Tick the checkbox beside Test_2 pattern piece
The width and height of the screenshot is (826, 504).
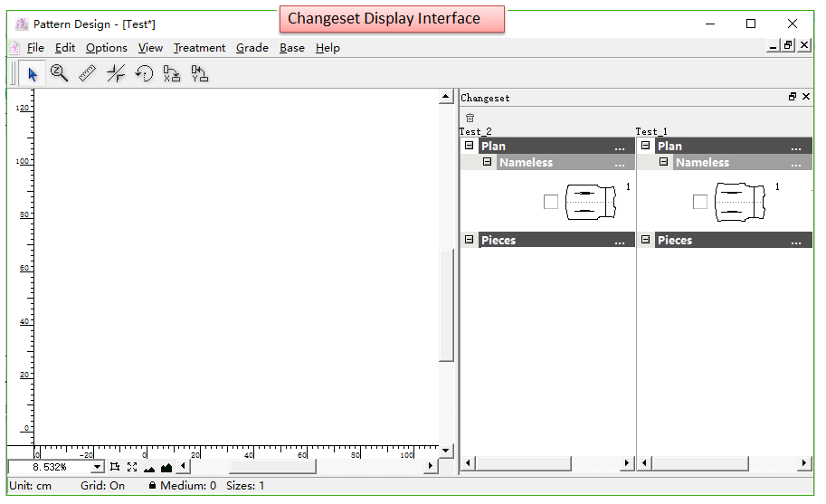point(550,202)
